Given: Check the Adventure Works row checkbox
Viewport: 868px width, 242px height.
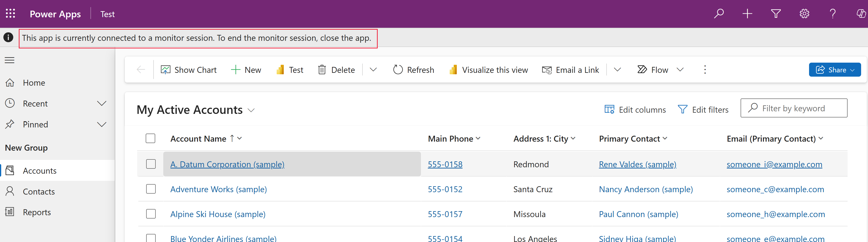Looking at the screenshot, I should pyautogui.click(x=151, y=189).
